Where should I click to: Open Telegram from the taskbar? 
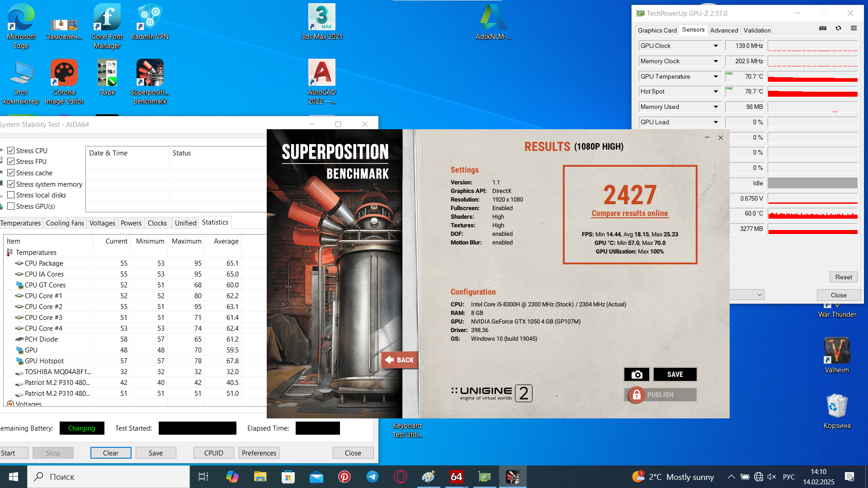372,477
